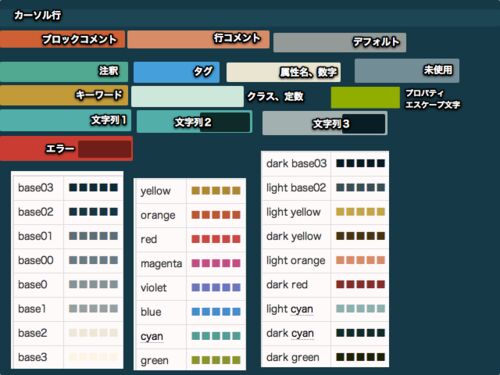
Task: Click the light cyan color squares
Action: [360, 309]
